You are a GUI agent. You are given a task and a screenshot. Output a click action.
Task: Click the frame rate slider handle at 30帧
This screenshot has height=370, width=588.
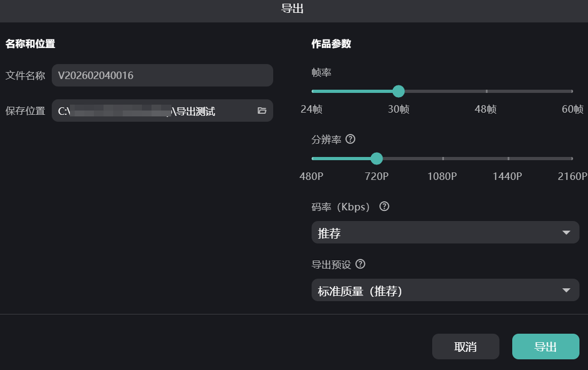(398, 91)
